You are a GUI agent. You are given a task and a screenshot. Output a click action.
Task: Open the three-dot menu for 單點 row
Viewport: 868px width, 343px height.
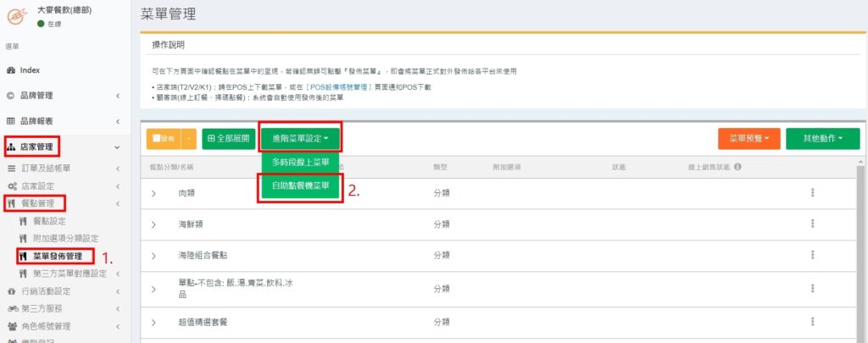812,288
